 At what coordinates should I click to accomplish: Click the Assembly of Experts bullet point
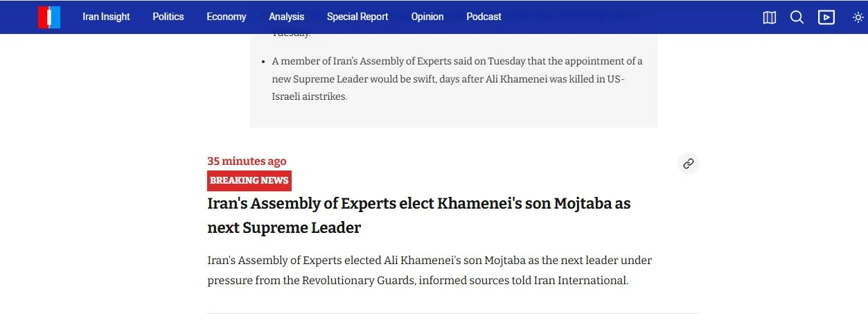point(457,78)
